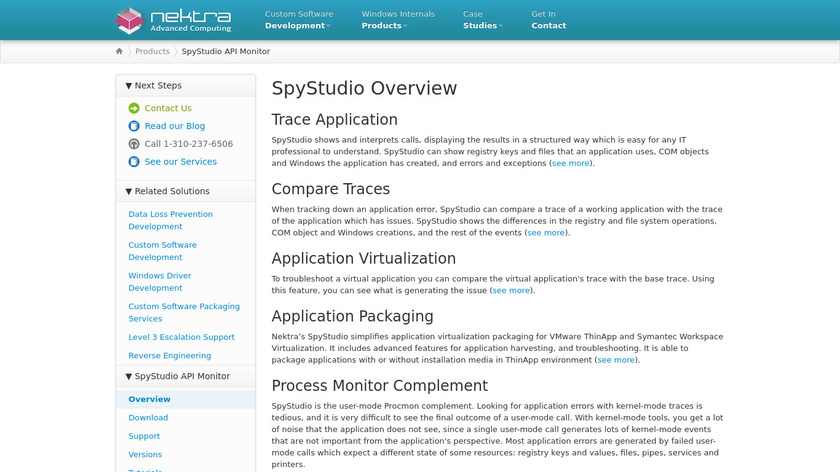Open the See our Services link
Screen dimensions: 840x472
[181, 162]
